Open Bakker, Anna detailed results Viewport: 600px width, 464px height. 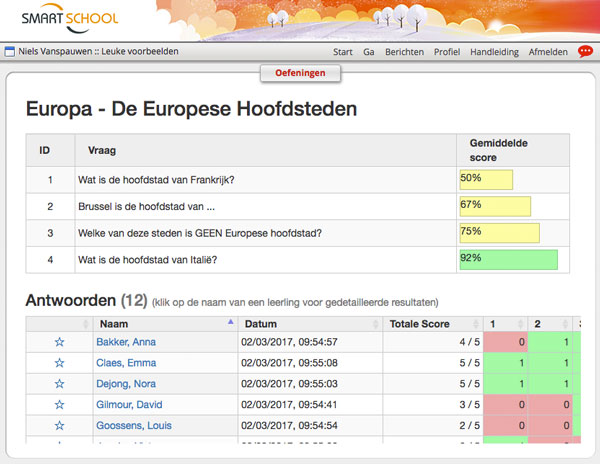click(125, 342)
